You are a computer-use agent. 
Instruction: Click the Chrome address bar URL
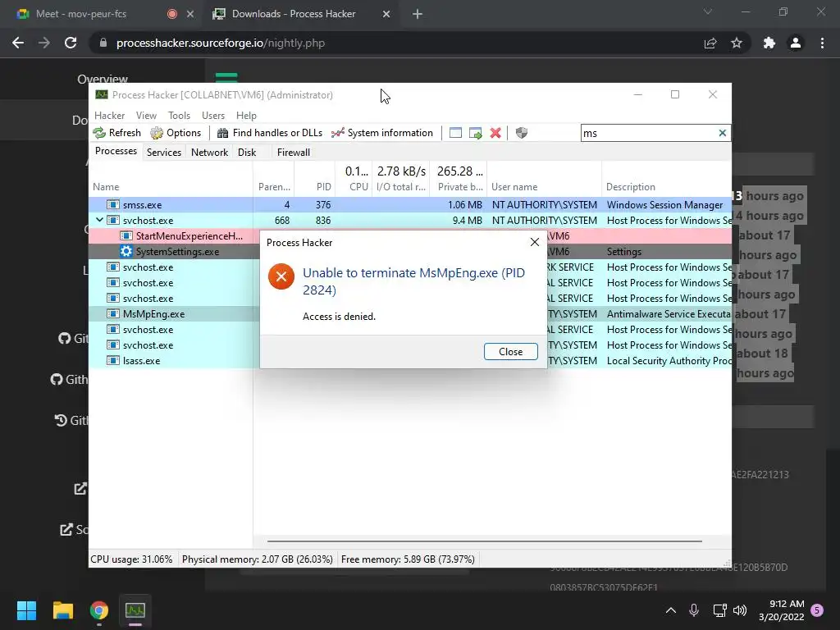(220, 43)
